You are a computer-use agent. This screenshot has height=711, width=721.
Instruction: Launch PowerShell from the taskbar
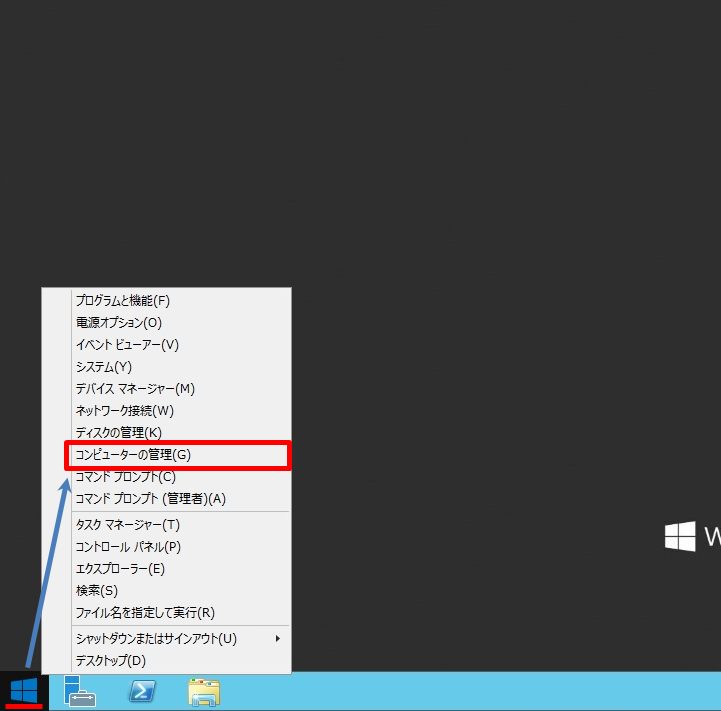pos(142,691)
